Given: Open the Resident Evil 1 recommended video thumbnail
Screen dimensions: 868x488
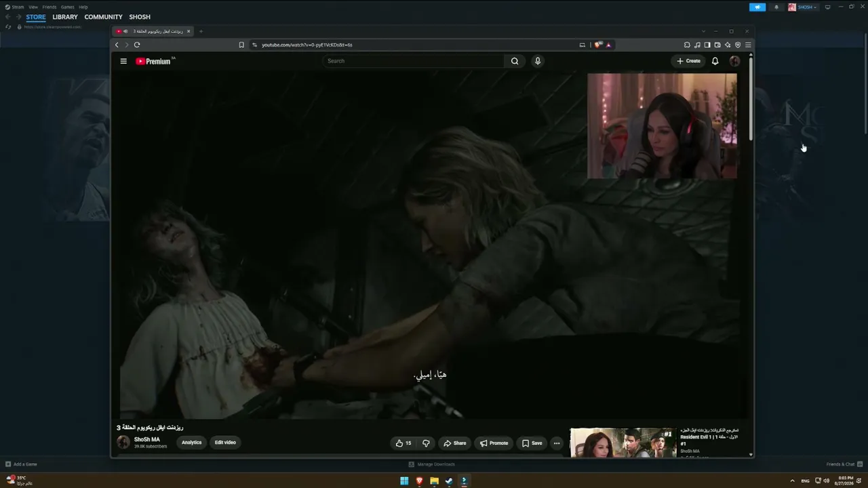Looking at the screenshot, I should pos(623,443).
